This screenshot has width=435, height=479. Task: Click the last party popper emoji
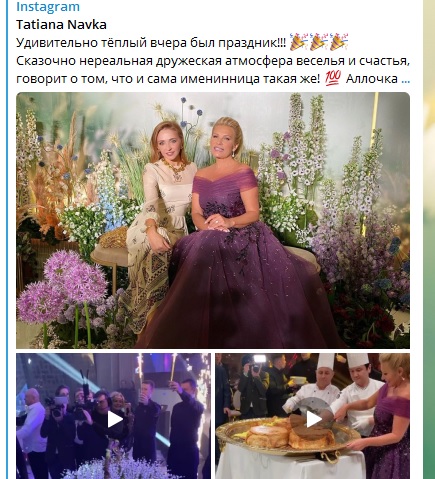click(339, 42)
